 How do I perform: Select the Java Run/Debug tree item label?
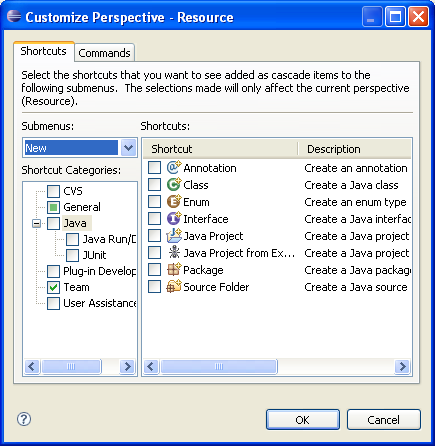tap(109, 239)
